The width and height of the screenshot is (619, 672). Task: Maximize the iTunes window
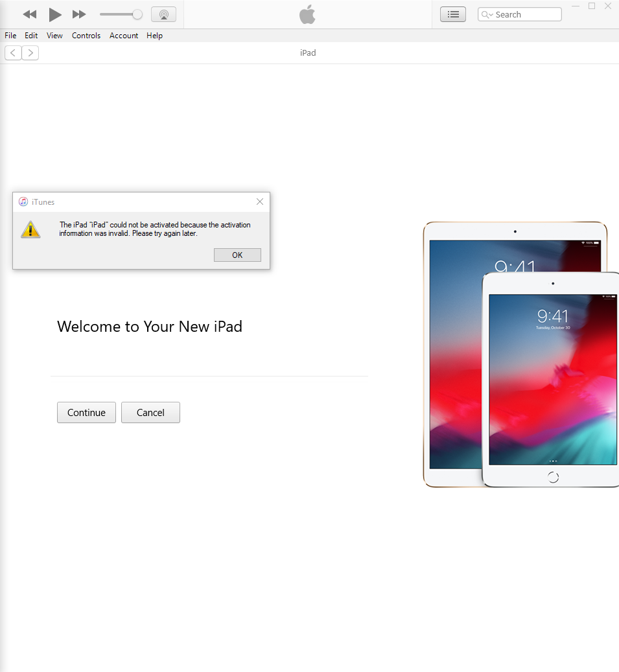pos(592,6)
